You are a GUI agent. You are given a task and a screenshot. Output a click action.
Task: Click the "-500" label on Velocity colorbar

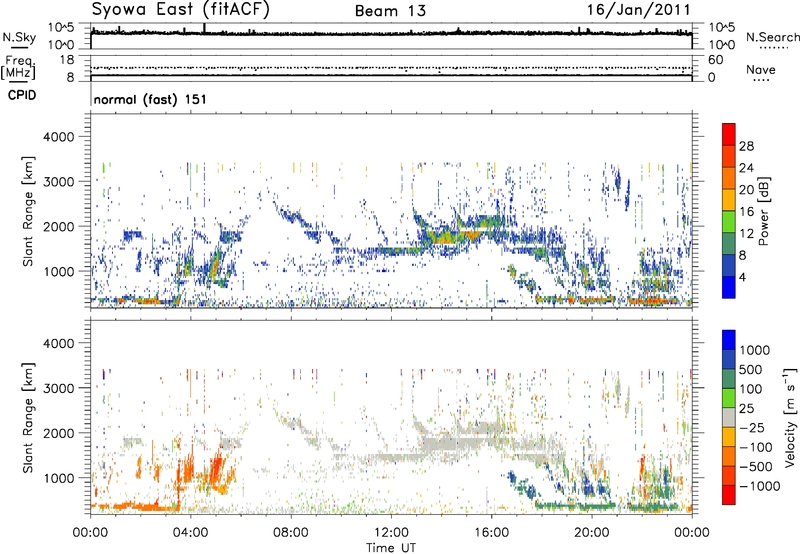click(756, 466)
